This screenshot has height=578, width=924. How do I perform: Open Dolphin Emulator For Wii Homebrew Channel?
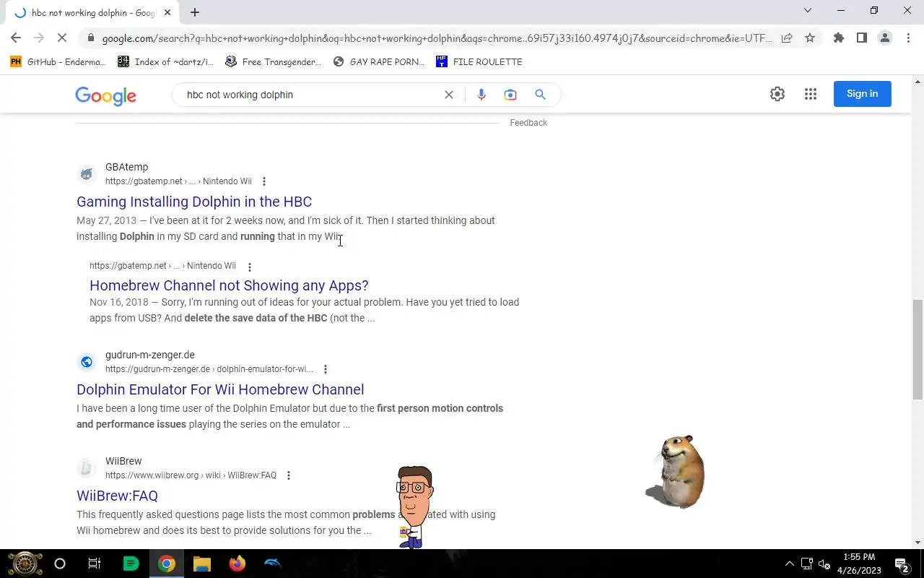click(220, 389)
